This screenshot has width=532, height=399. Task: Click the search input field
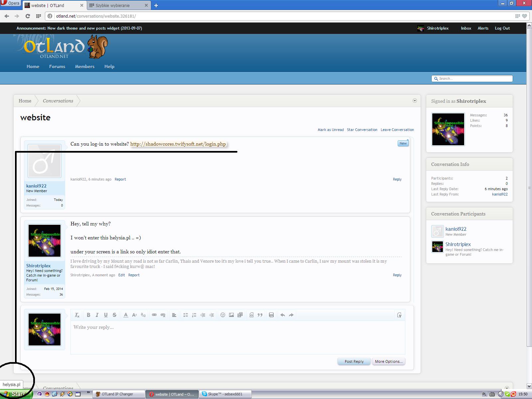point(472,78)
